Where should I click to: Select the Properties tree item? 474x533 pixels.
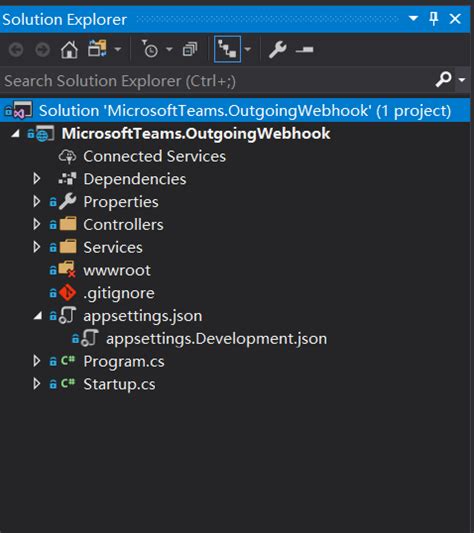121,202
